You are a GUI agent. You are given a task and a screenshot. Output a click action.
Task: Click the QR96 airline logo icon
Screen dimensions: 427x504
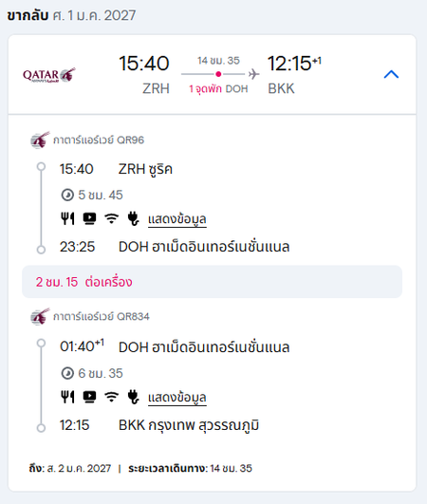click(x=40, y=140)
